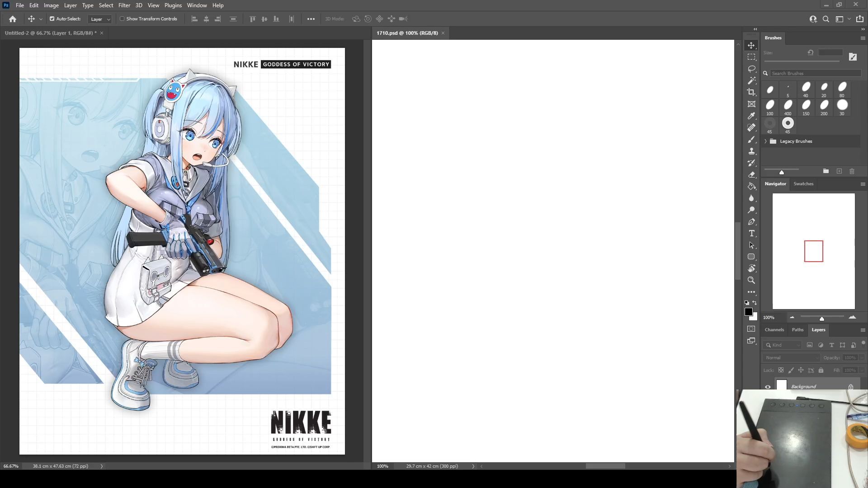The height and width of the screenshot is (488, 868).
Task: Open more align options three-dots menu
Action: point(311,19)
